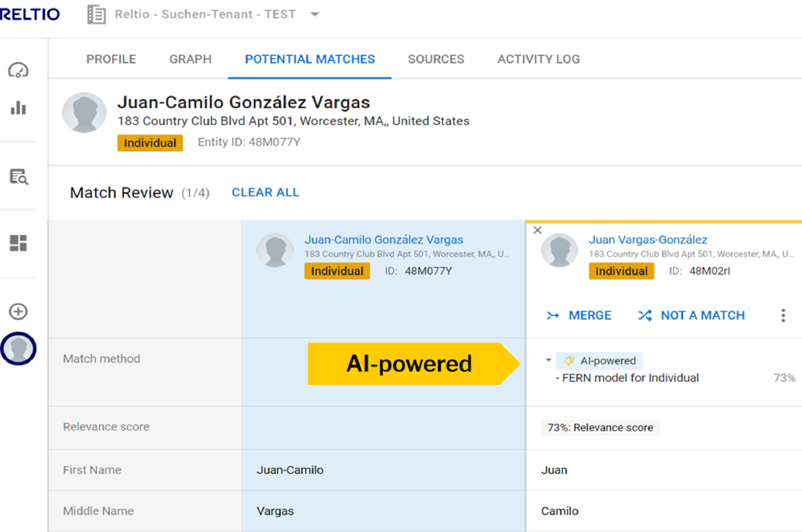Switch to the Graph tab
The image size is (802, 532).
[190, 59]
